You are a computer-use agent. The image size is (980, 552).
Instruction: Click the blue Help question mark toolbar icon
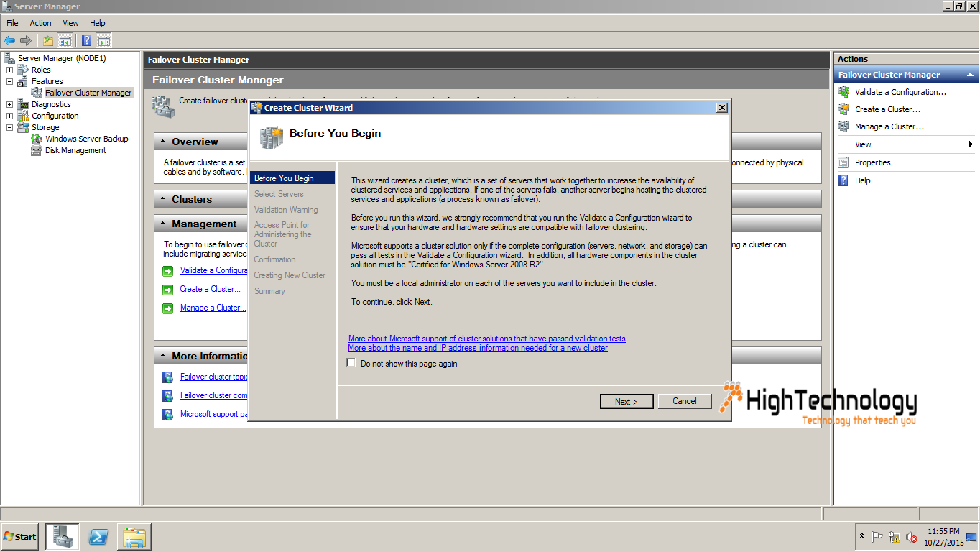(86, 41)
